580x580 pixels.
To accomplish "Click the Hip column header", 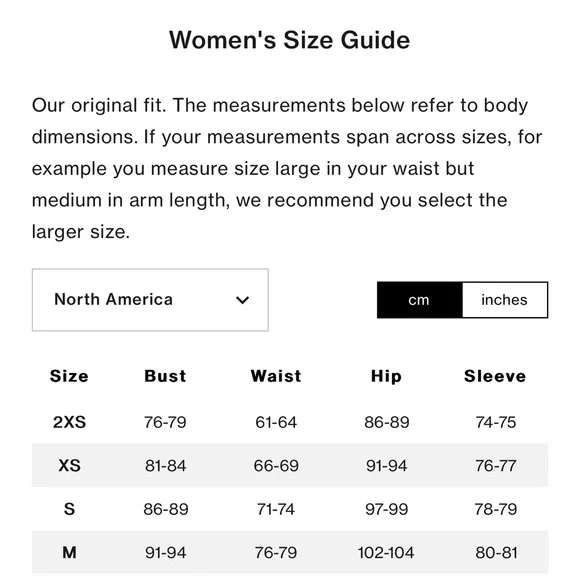I will [x=386, y=376].
